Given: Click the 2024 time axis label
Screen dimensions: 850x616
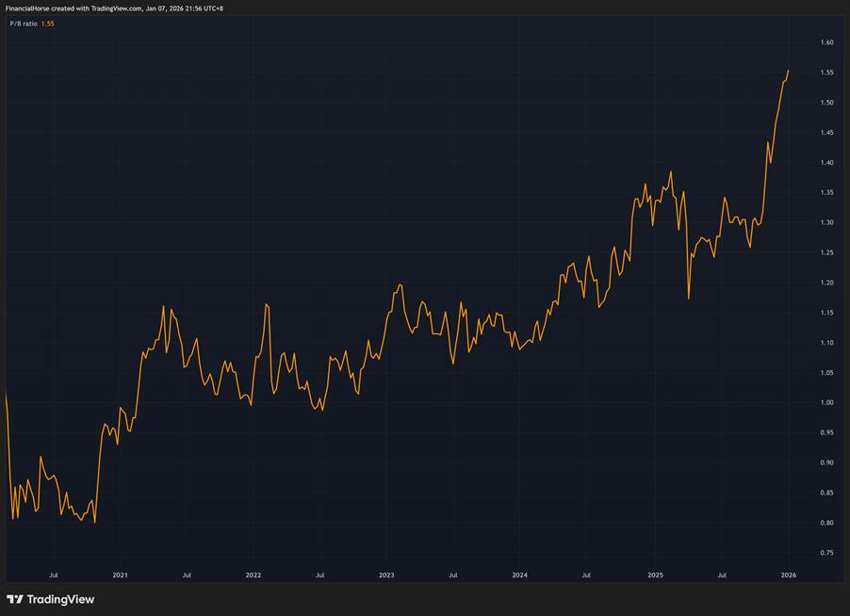Looking at the screenshot, I should pyautogui.click(x=520, y=574).
